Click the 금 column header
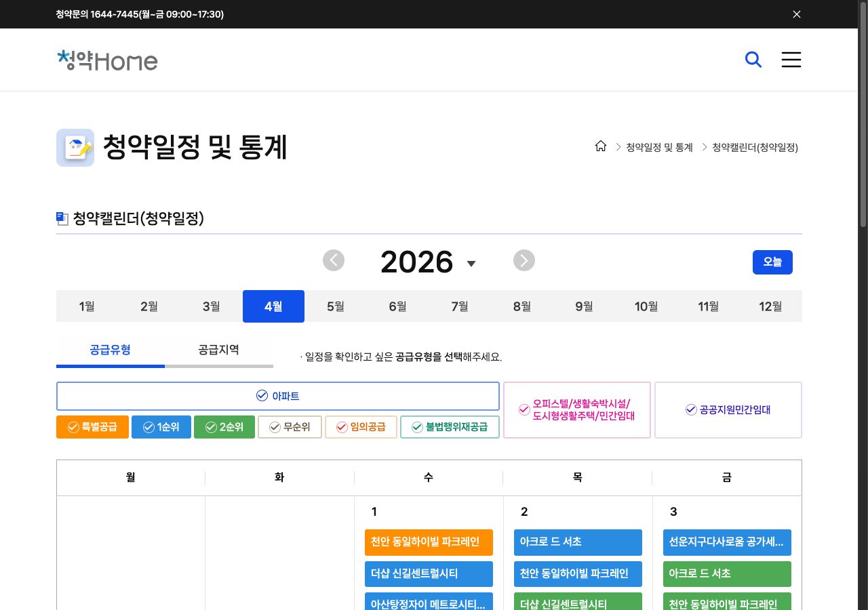 click(x=727, y=478)
